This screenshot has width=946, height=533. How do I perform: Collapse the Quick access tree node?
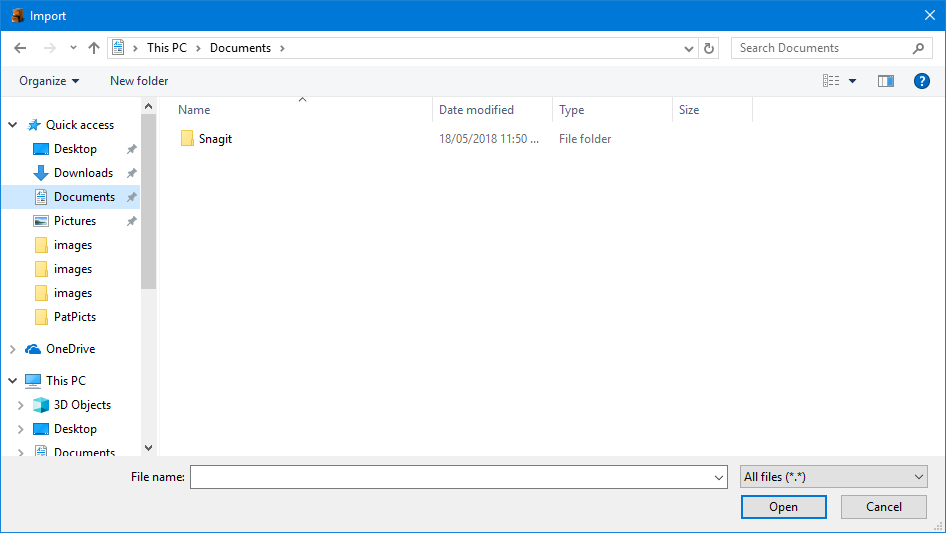point(13,125)
